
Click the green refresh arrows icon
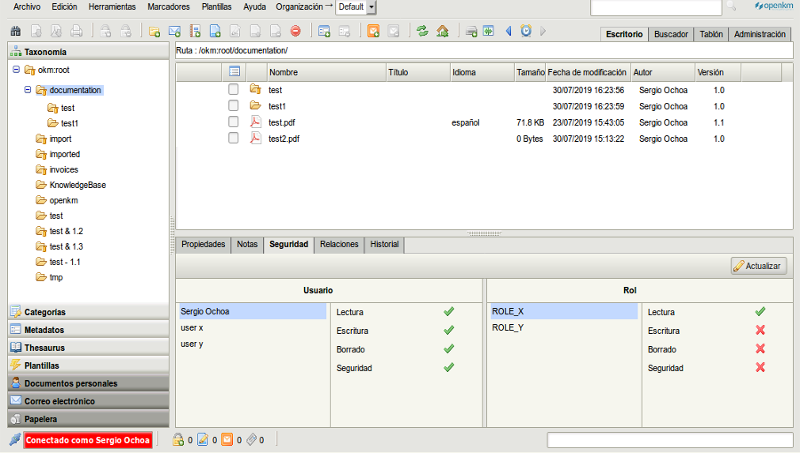pos(422,31)
